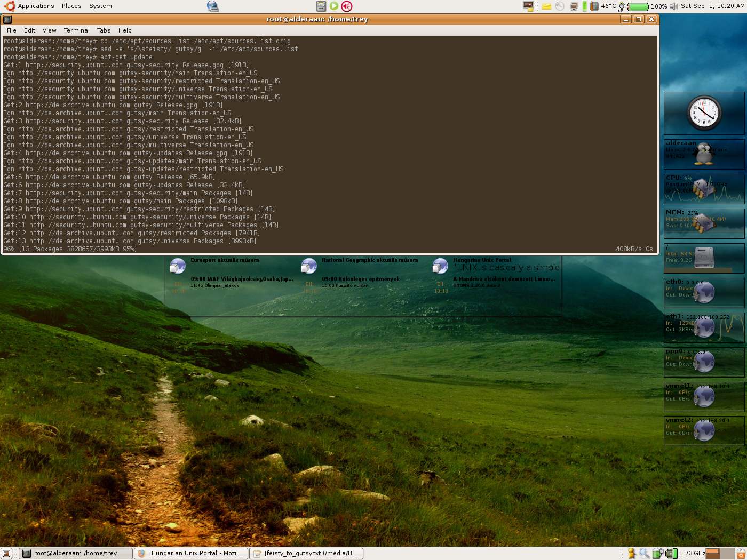747x560 pixels.
Task: Click the National Geographic feed icon
Action: point(309,266)
